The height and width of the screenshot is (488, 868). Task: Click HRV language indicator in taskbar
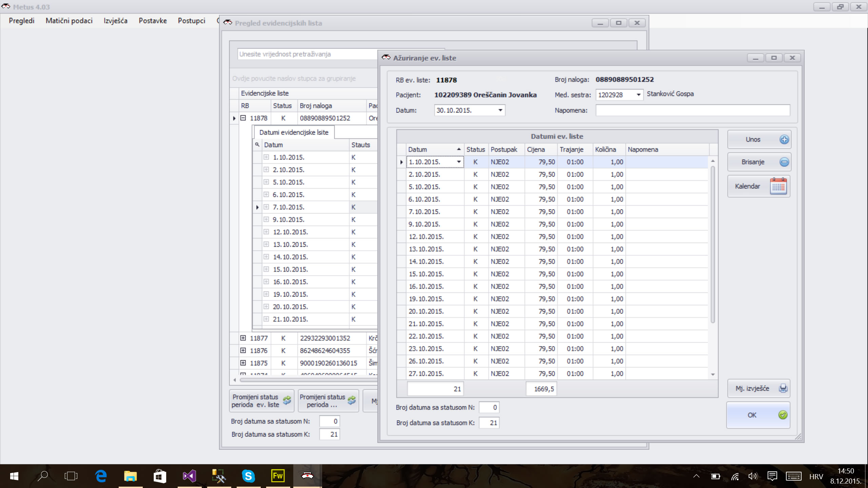pos(816,476)
